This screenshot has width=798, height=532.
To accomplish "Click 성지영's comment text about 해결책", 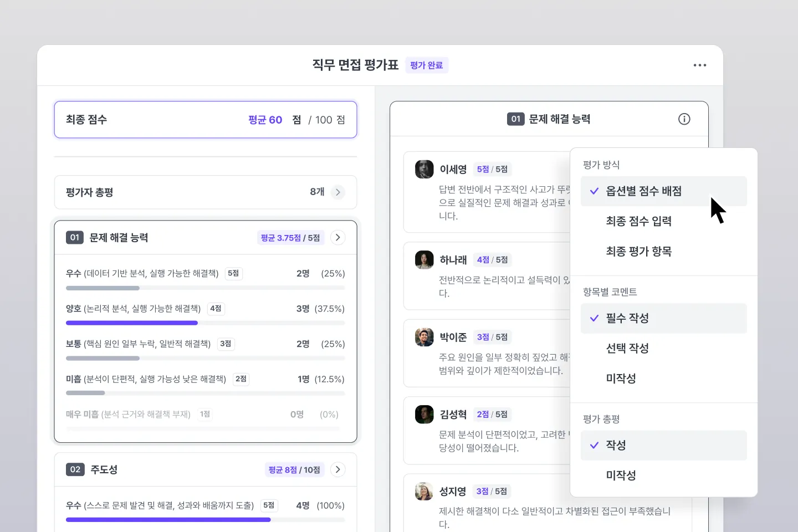I will 555,518.
